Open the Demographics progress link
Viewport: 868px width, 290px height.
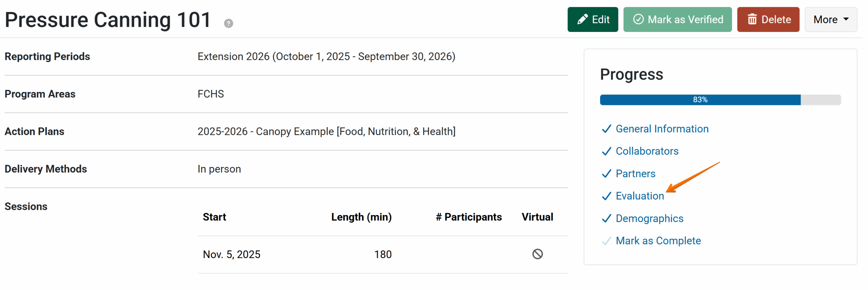[649, 219]
